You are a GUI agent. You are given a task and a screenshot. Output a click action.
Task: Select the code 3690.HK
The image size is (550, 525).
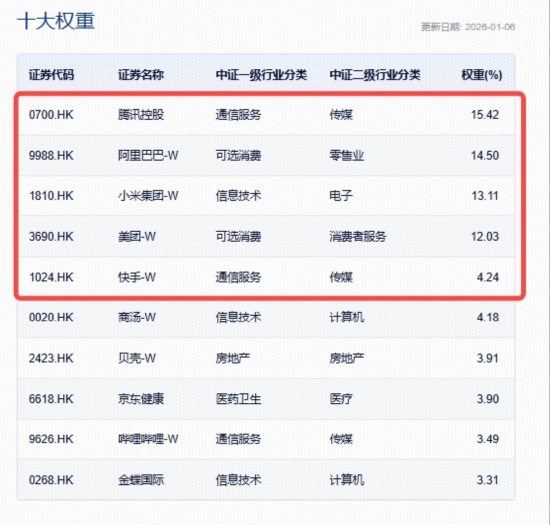point(51,236)
